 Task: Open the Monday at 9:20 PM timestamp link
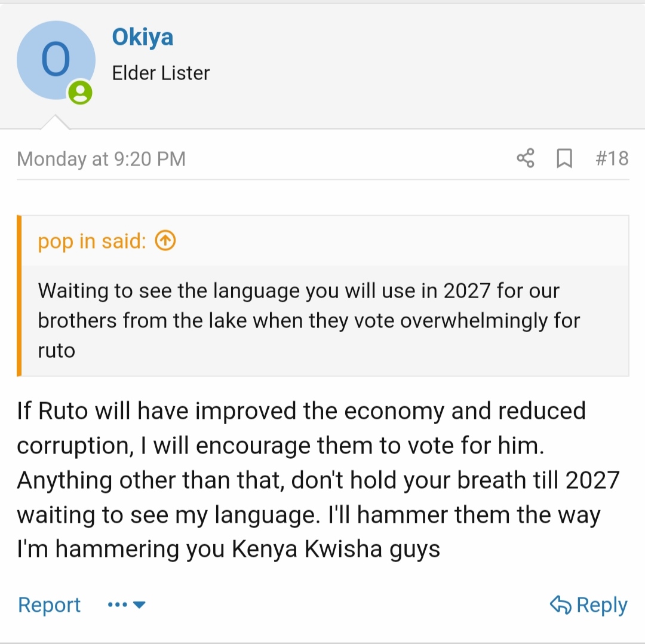coord(102,159)
